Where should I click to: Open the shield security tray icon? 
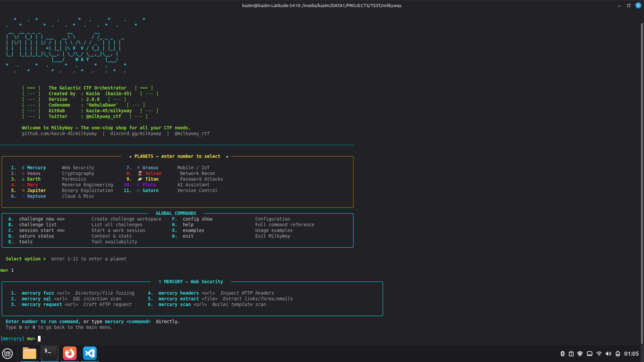(x=580, y=354)
